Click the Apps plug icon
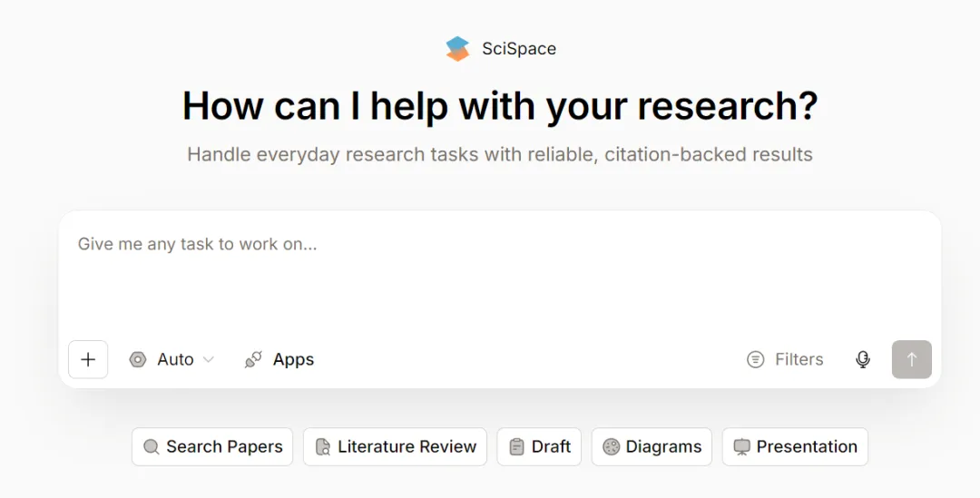Image resolution: width=980 pixels, height=498 pixels. click(x=253, y=360)
